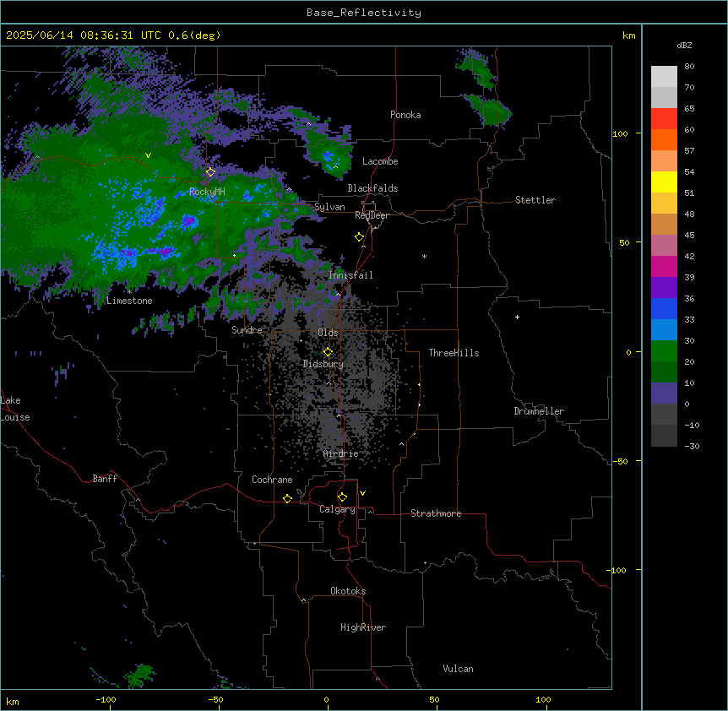
Task: Click the RedDeer city label
Action: [372, 215]
